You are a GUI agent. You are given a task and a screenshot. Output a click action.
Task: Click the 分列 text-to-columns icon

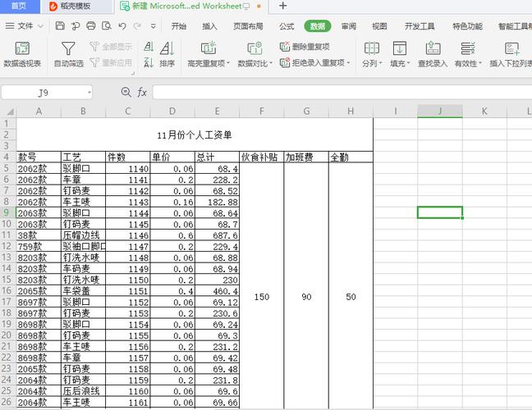372,48
